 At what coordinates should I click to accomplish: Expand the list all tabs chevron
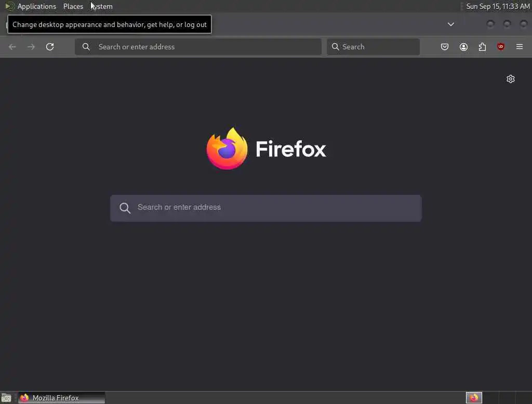click(451, 24)
